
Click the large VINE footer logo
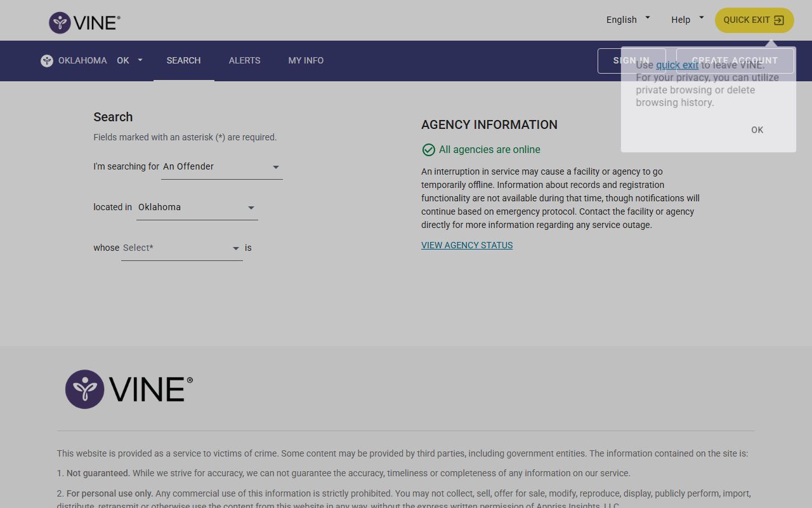tap(129, 389)
